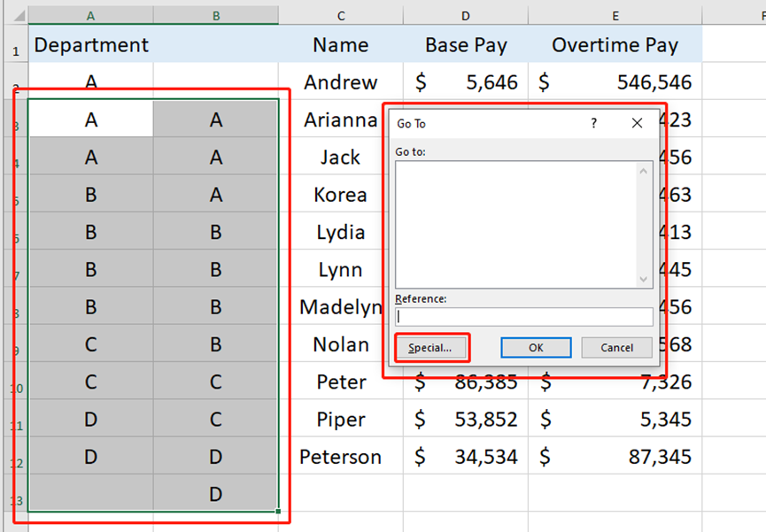Select cell A2 containing A beside Andrew
The image size is (766, 532).
pyautogui.click(x=91, y=81)
